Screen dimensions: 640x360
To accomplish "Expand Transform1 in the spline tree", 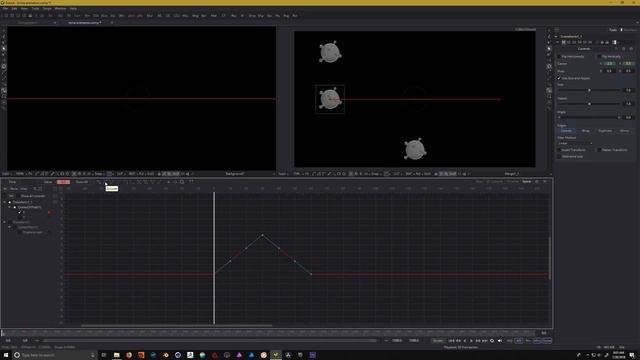I will (x=5, y=222).
